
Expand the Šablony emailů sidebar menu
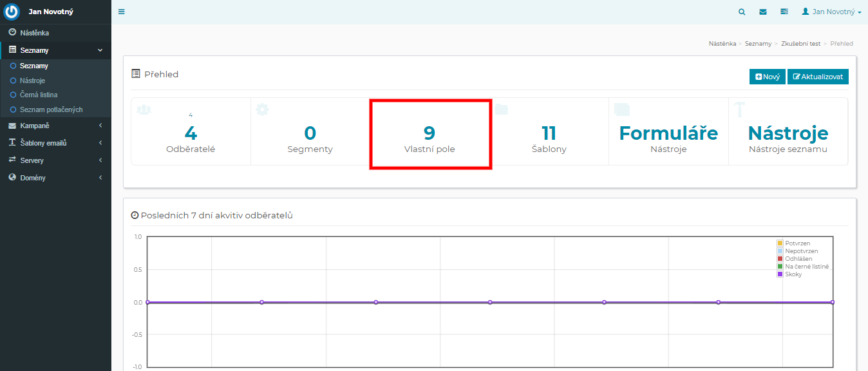tap(55, 143)
